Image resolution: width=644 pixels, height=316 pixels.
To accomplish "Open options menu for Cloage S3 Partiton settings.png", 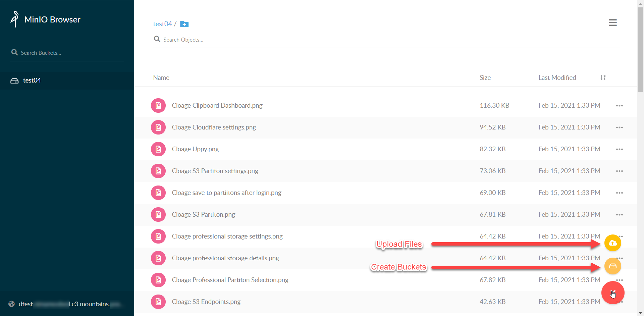I will pos(619,171).
